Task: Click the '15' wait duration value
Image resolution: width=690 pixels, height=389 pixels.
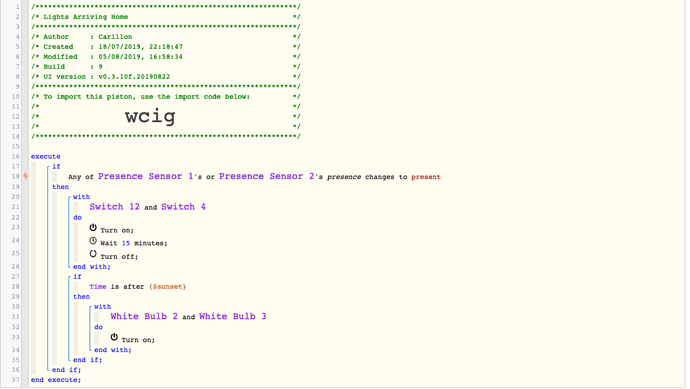Action: pyautogui.click(x=126, y=243)
